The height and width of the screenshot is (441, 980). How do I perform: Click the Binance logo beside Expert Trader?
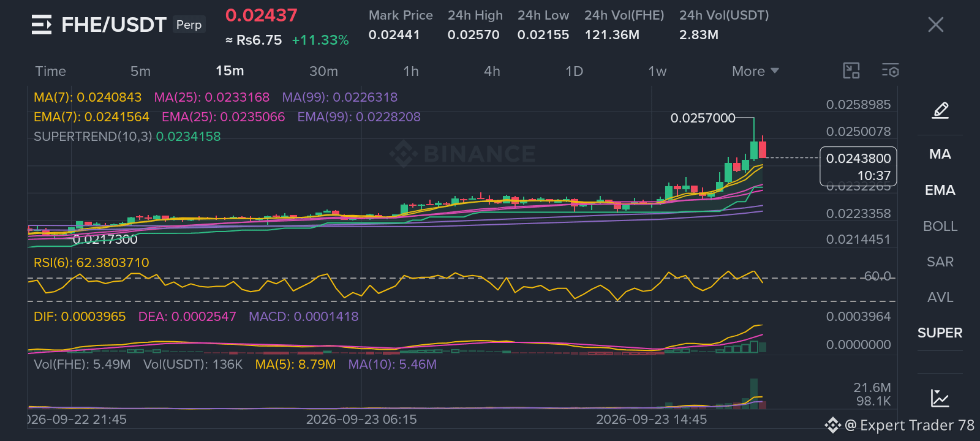(832, 425)
